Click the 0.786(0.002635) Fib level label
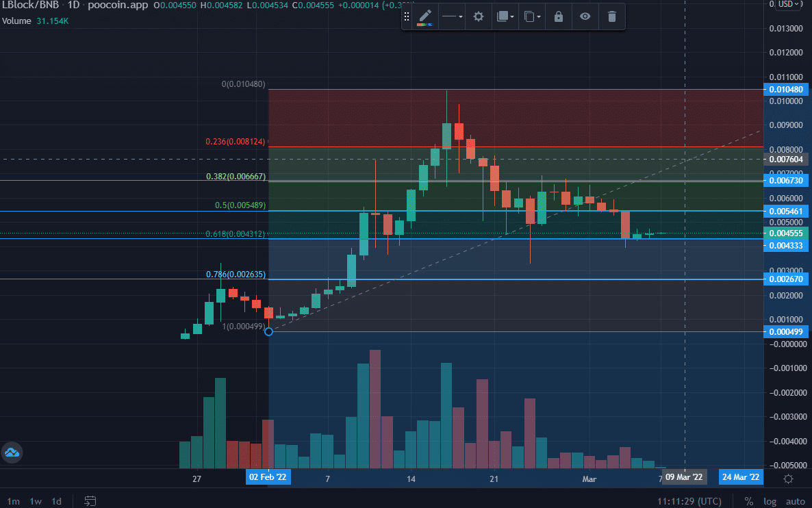The height and width of the screenshot is (508, 812). (236, 275)
